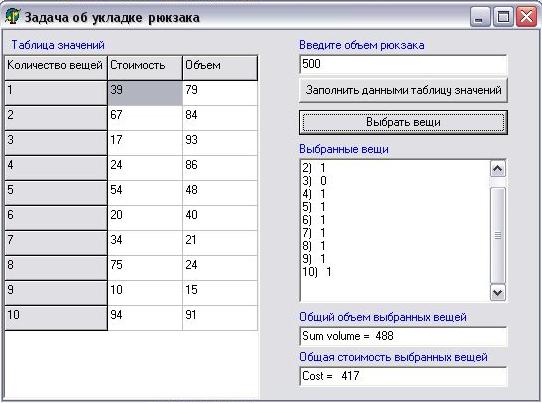The height and width of the screenshot is (403, 542).
Task: Click row header number 5
Action: [56, 193]
